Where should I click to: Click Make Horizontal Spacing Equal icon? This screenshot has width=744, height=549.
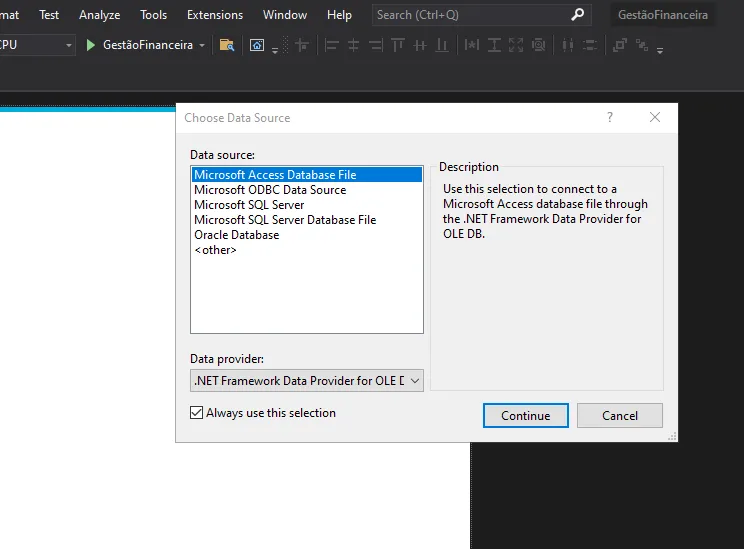tap(567, 45)
